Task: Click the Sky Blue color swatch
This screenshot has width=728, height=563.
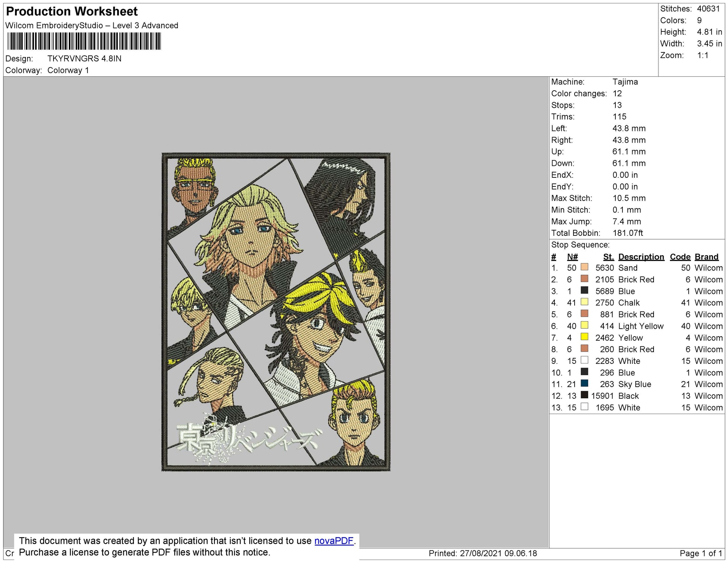Action: click(x=584, y=383)
